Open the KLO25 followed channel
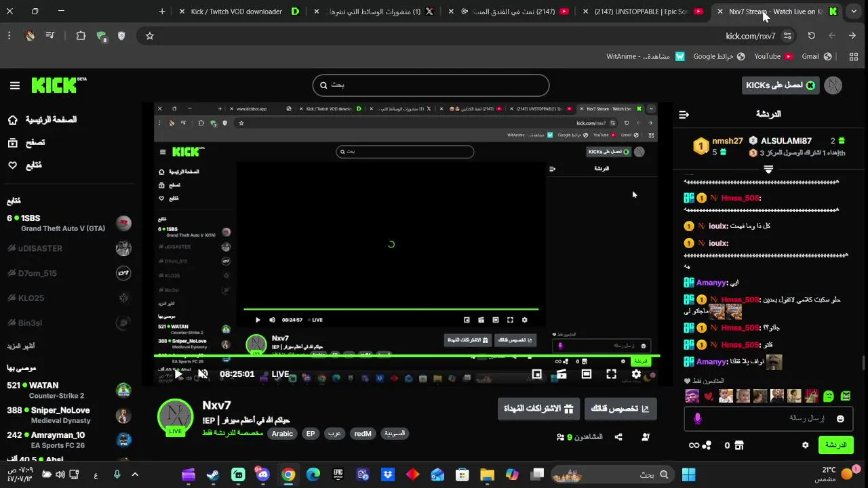Screen dimensions: 868x488 pos(68,298)
